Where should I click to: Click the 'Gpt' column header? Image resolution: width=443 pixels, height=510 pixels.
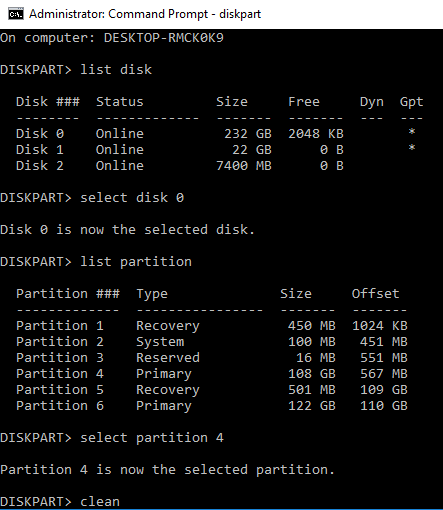pos(411,102)
